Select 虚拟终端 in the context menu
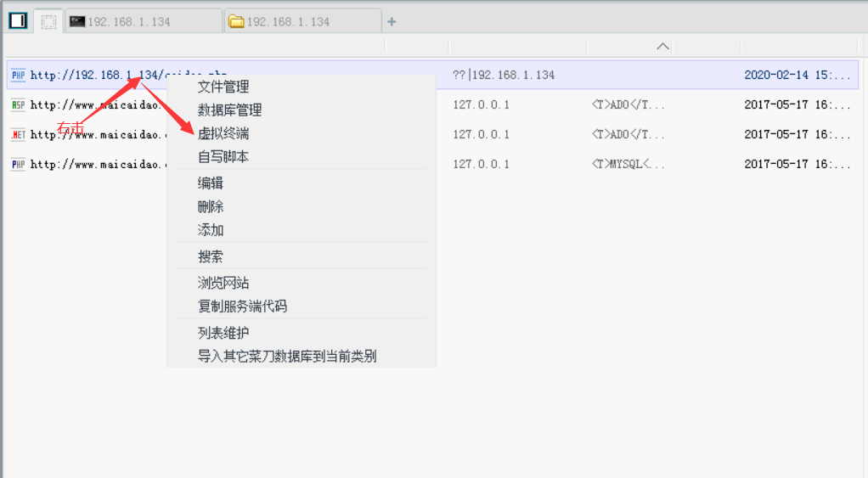868x478 pixels. click(x=223, y=133)
